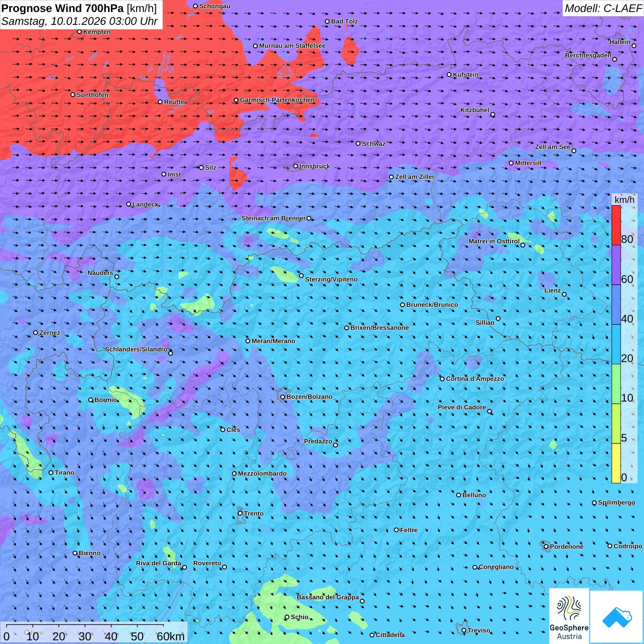The height and width of the screenshot is (644, 644).
Task: Click the blue cloud-arrow logo icon
Action: [617, 617]
